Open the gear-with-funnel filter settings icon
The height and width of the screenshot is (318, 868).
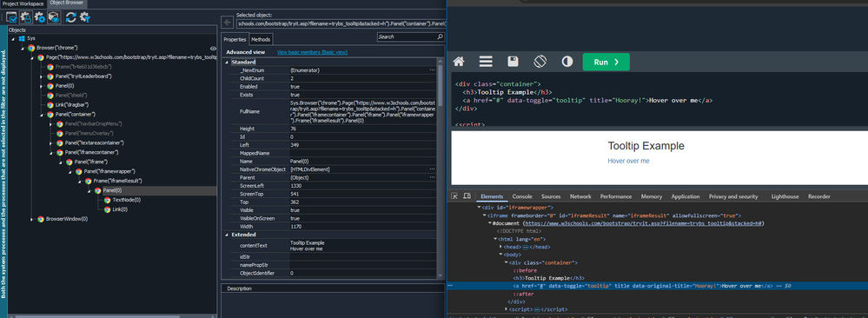coord(84,17)
